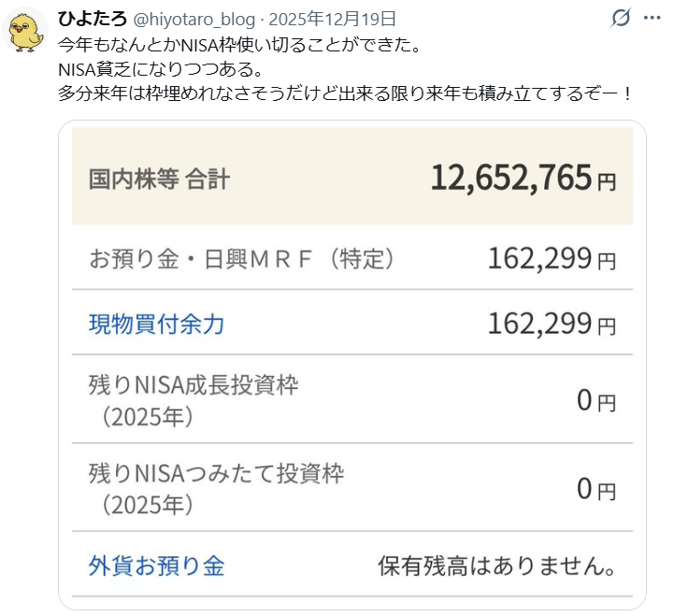Screen dimensions: 674x616
Task: Open the 外貨お預り金 link
Action: (x=156, y=566)
